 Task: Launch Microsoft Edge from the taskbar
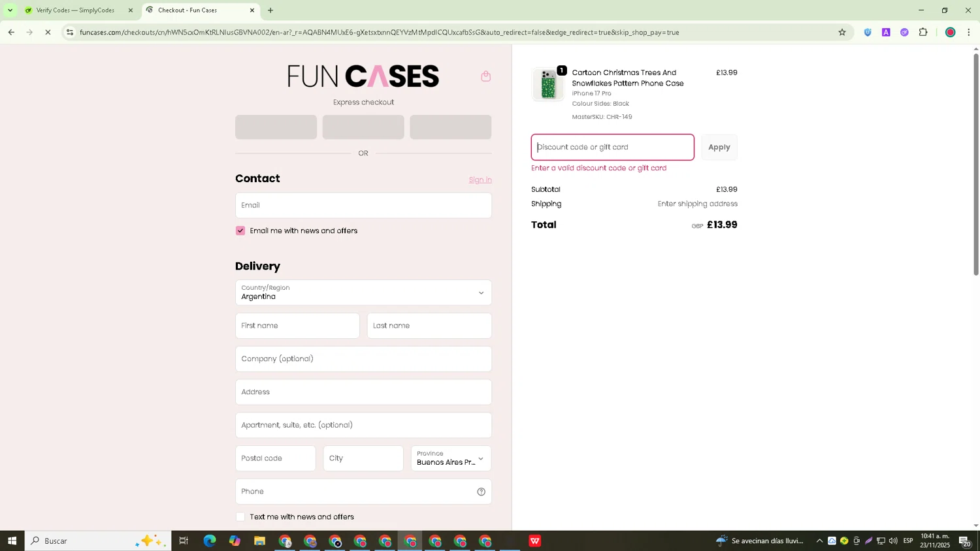[x=209, y=541]
